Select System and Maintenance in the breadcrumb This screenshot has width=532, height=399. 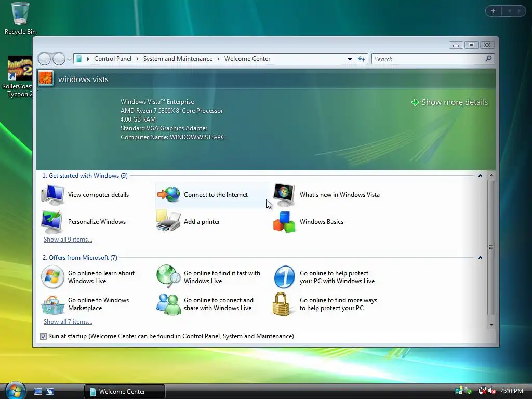178,59
